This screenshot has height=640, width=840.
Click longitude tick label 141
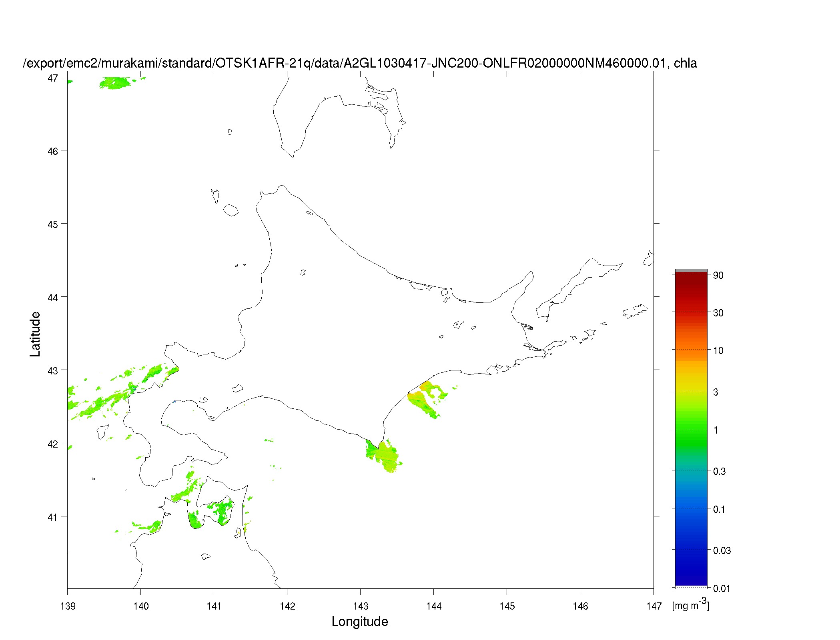214,606
